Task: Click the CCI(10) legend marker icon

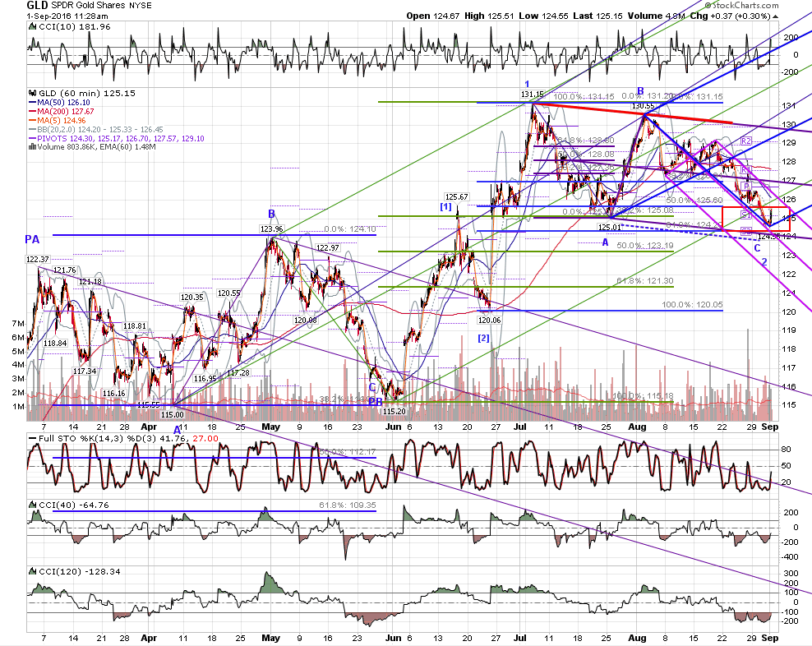Action: 32,27
